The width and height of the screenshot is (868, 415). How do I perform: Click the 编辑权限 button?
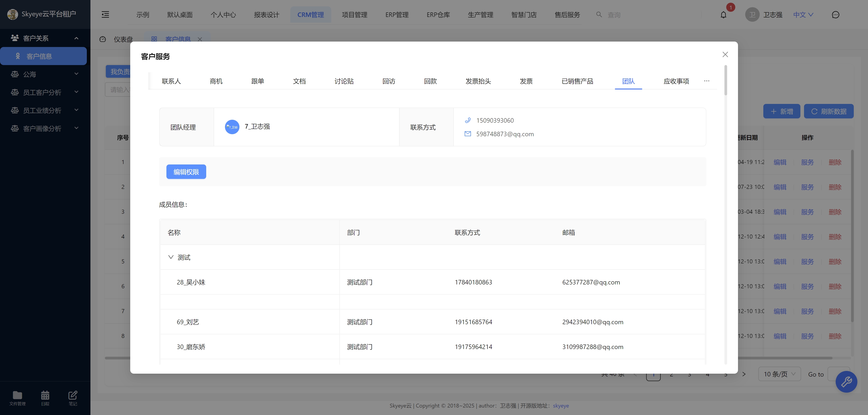186,172
